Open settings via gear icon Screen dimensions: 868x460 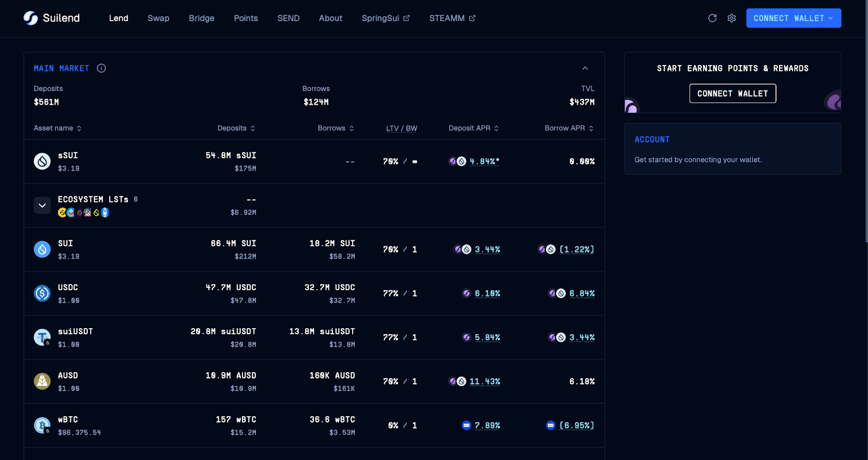click(x=732, y=18)
